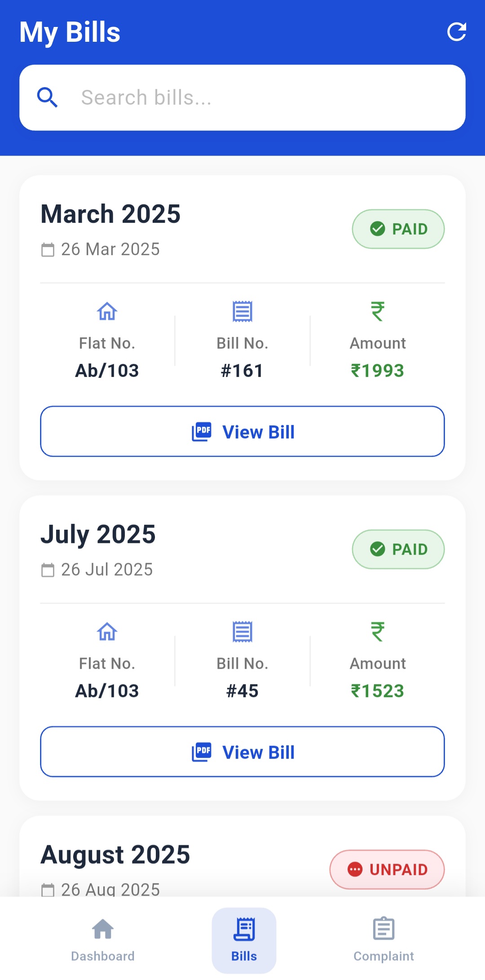Tap the rupee icon on March bill
Viewport: 485px width, 980px height.
point(378,311)
